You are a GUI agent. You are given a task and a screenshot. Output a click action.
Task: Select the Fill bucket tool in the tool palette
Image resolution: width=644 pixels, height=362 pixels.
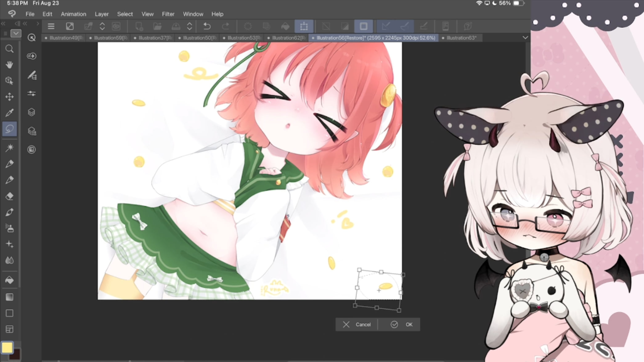10,280
